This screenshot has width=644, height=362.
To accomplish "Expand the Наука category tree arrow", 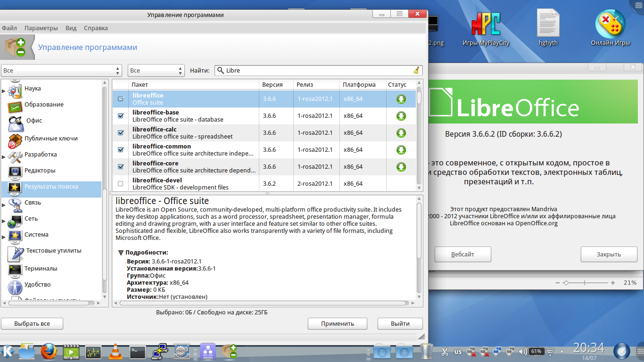I will coord(4,91).
